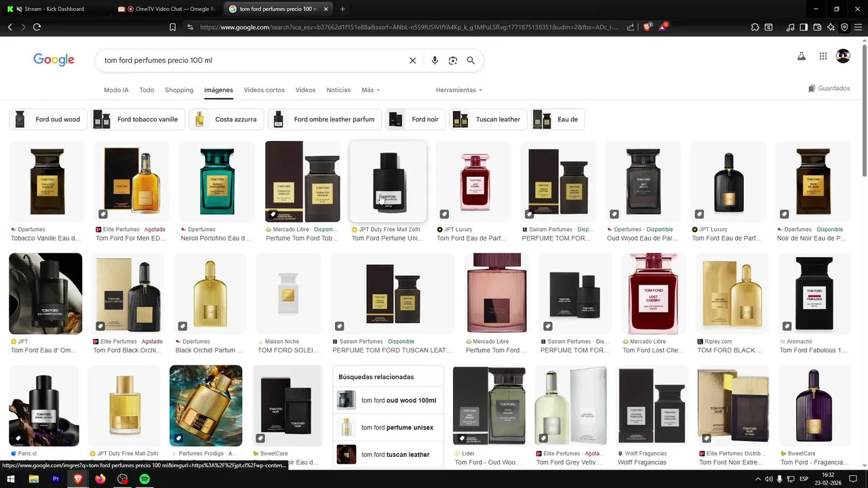Switch to the Videos cortos tab
Screen dimensions: 868x488
(x=264, y=89)
